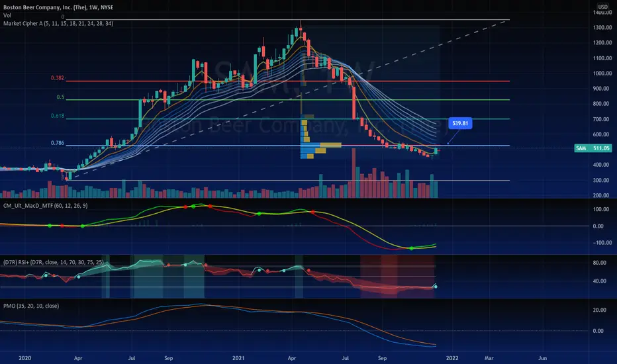Viewport: 617px width, 364px height.
Task: Select the Jun time axis label
Action: pyautogui.click(x=542, y=358)
